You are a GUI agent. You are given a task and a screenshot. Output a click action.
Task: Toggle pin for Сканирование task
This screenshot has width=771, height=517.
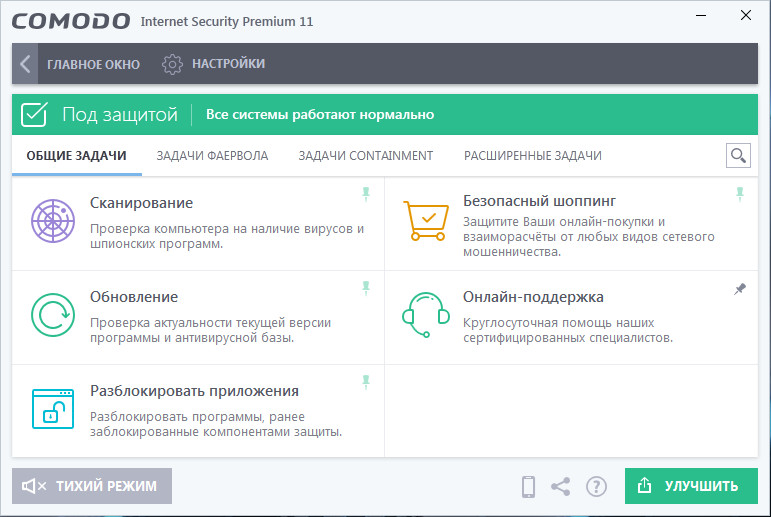coord(366,194)
